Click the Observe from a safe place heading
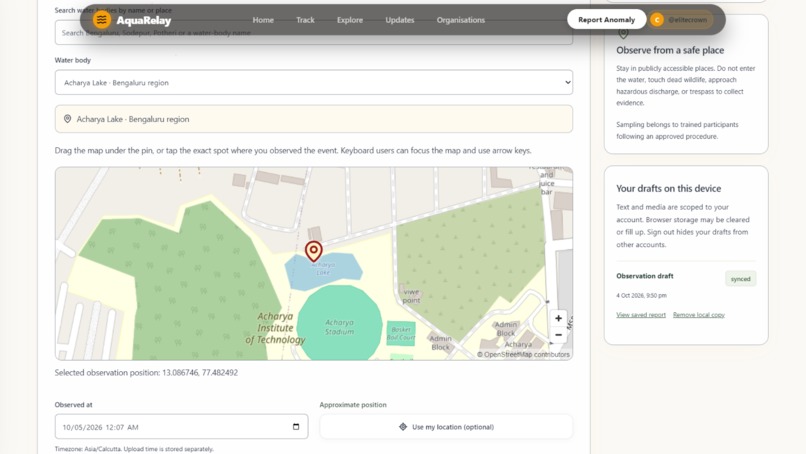 click(x=670, y=50)
